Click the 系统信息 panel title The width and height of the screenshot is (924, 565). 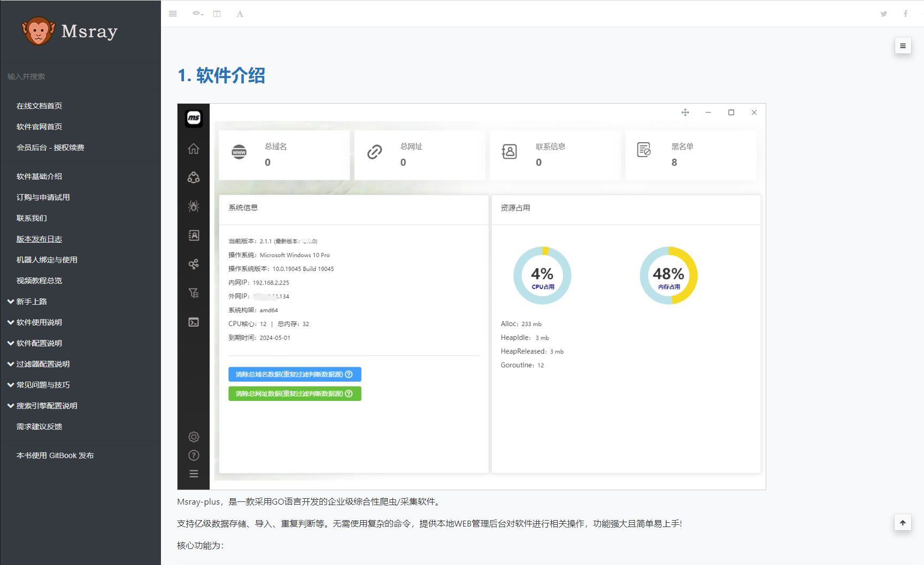(x=243, y=208)
